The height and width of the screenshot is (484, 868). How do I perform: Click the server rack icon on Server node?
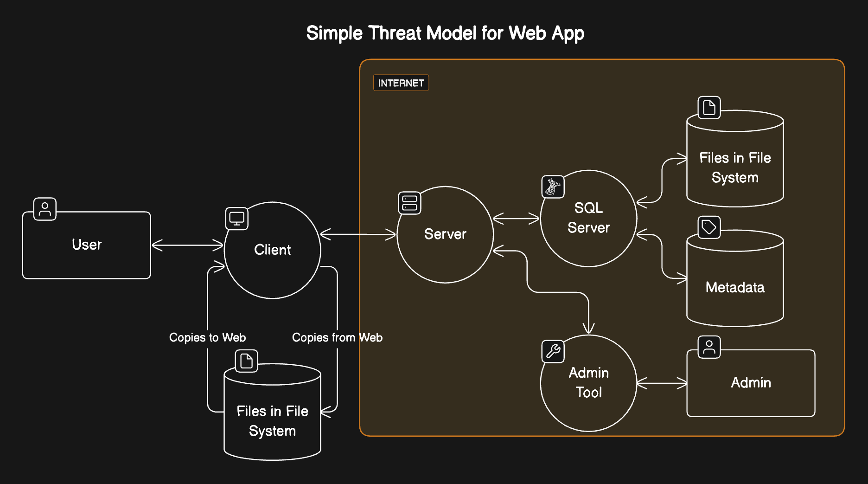409,203
